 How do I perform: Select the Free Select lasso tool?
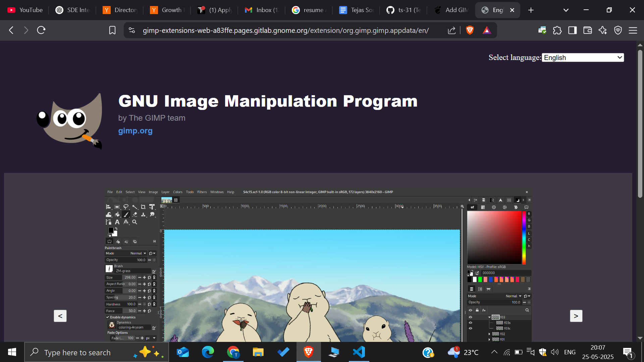[126, 207]
